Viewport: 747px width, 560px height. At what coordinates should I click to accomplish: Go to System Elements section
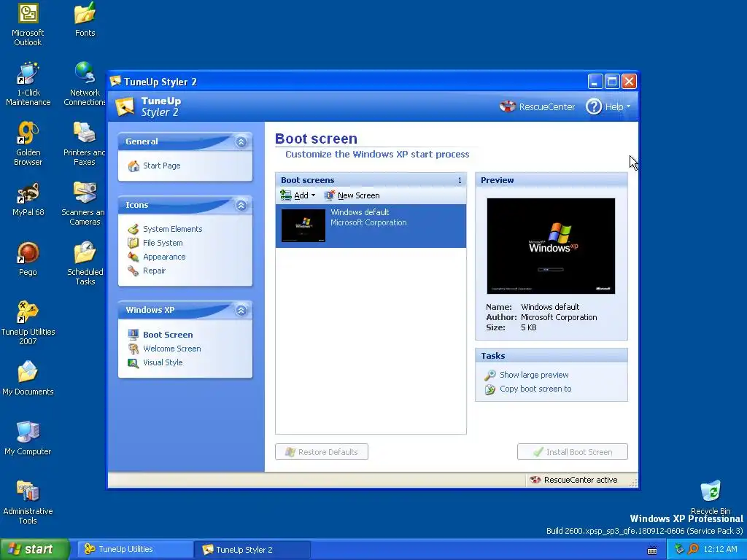(172, 229)
